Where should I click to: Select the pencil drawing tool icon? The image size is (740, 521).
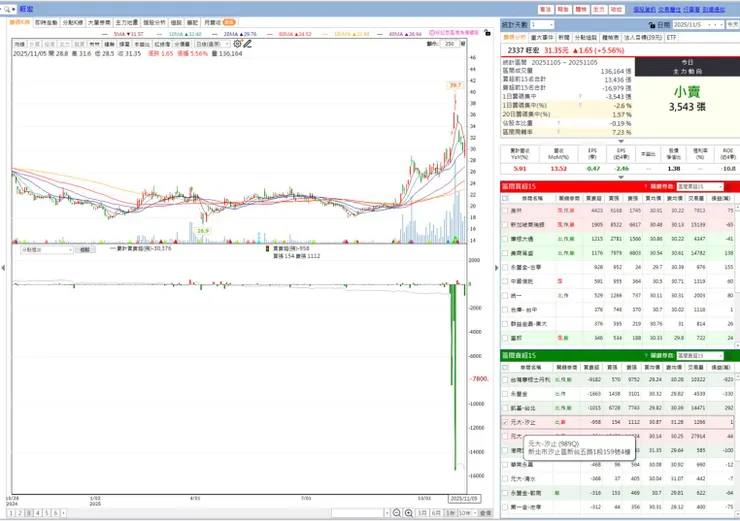pyautogui.click(x=247, y=43)
